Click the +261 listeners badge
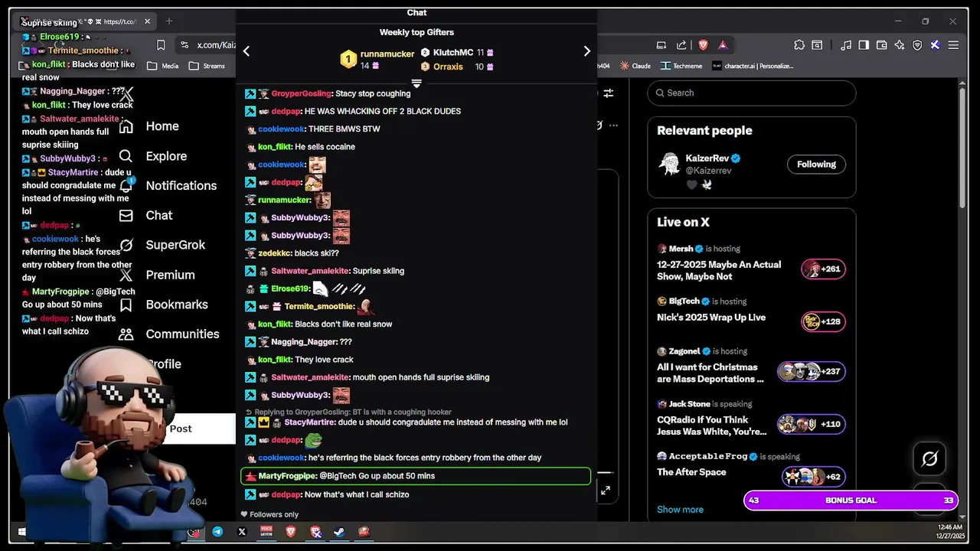The image size is (980, 551). click(823, 269)
